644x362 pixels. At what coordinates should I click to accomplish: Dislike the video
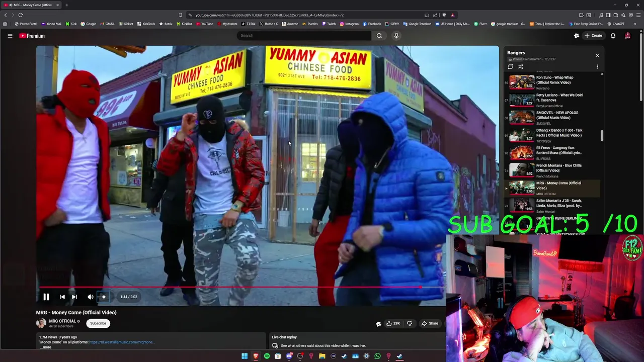pos(410,324)
